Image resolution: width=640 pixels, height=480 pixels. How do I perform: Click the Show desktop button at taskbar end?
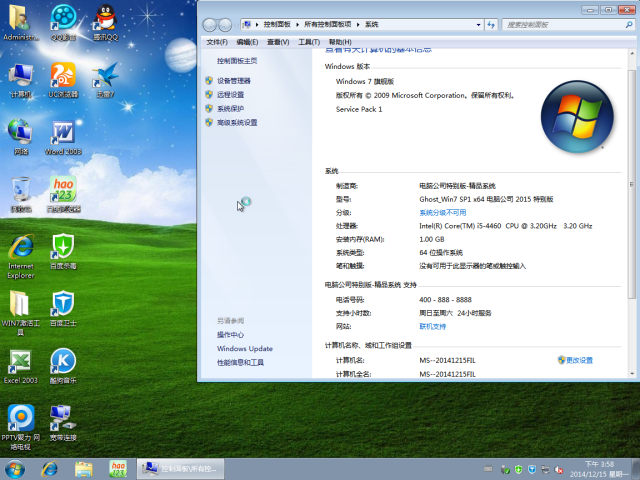point(637,469)
